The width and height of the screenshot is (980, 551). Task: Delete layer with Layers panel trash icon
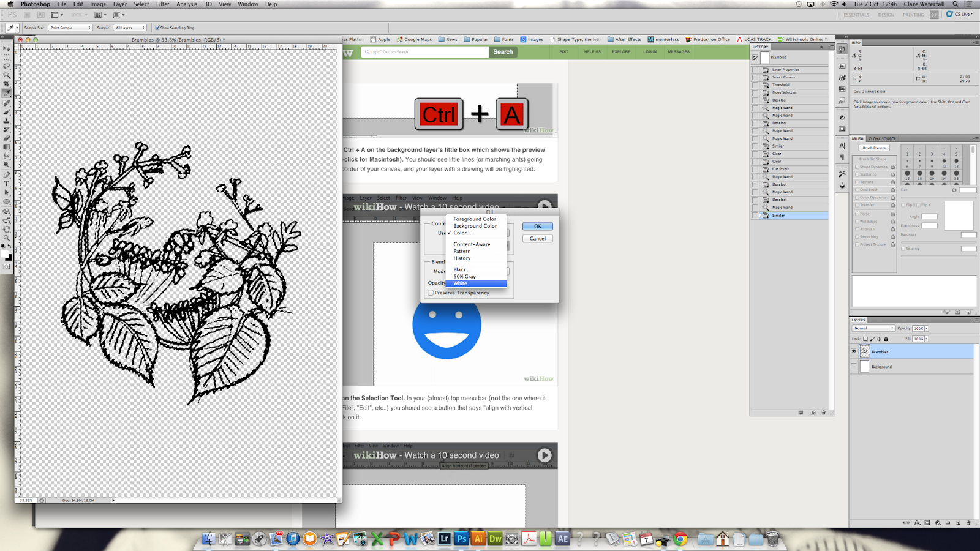point(968,523)
